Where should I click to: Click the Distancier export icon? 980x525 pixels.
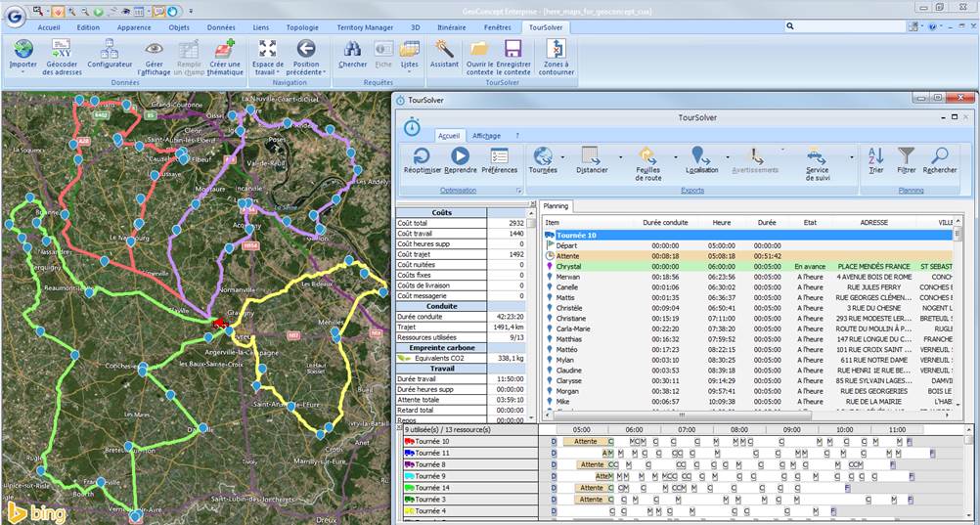592,155
